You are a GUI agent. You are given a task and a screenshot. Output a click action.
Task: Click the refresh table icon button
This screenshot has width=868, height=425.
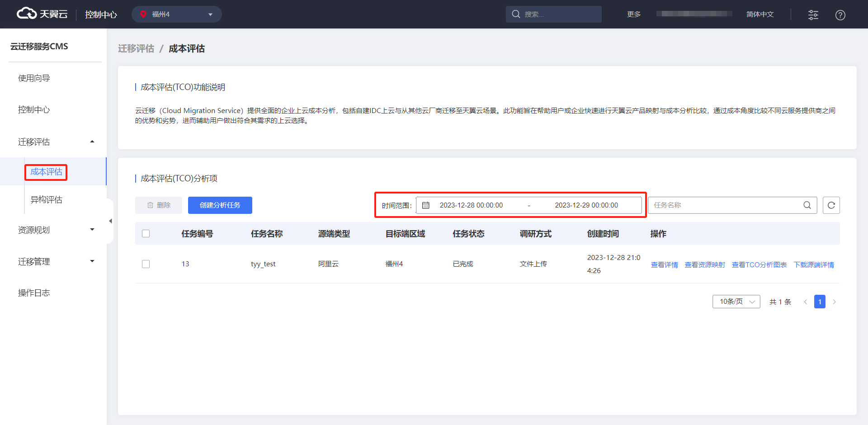pos(831,205)
